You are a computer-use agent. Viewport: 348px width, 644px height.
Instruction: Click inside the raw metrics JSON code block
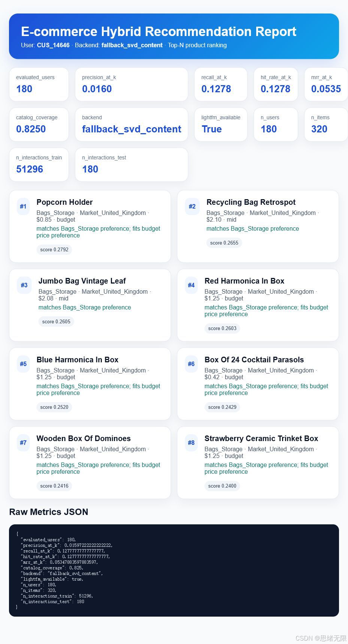[174, 570]
